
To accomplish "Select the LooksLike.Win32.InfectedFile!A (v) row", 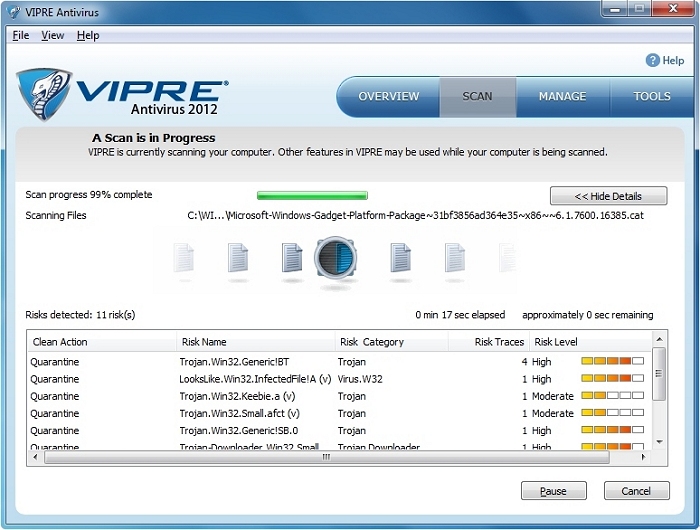I will 339,379.
